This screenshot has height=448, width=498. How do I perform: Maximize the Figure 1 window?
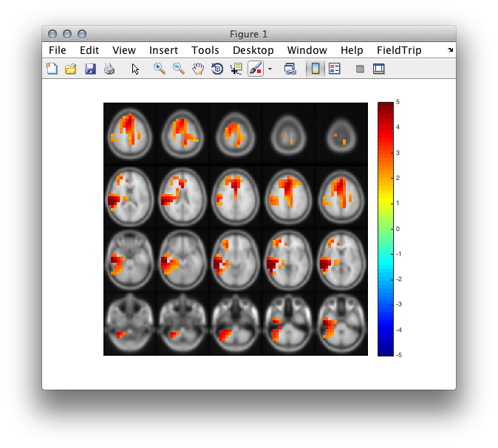point(82,34)
